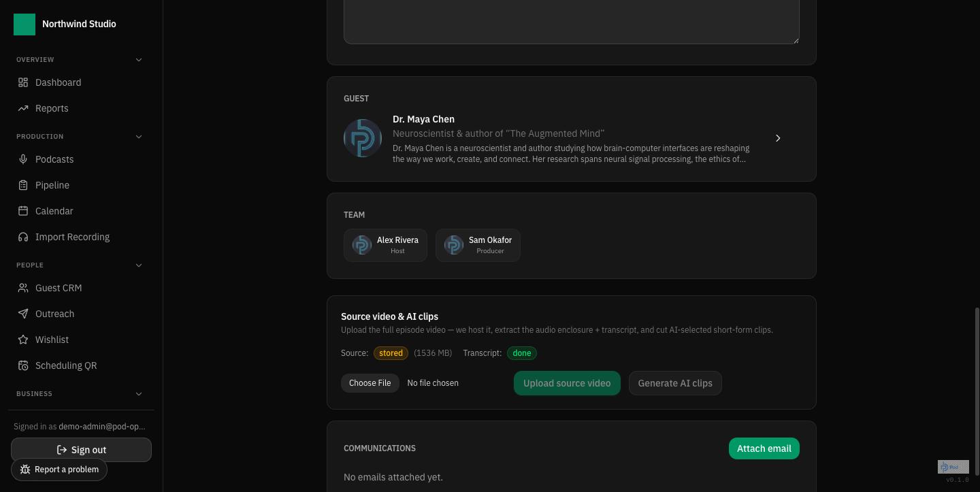Open Scheduling QR page
This screenshot has height=492, width=980.
pyautogui.click(x=81, y=365)
